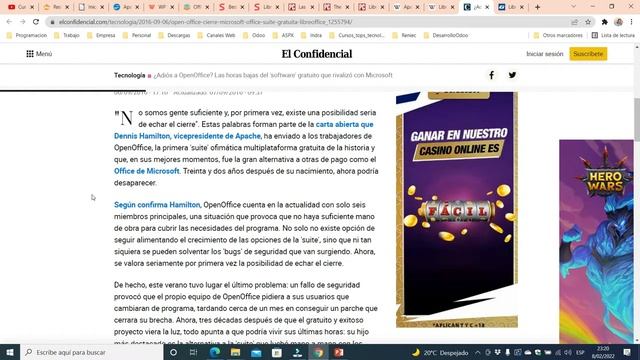Open the Personal bookmarks folder

(137, 36)
